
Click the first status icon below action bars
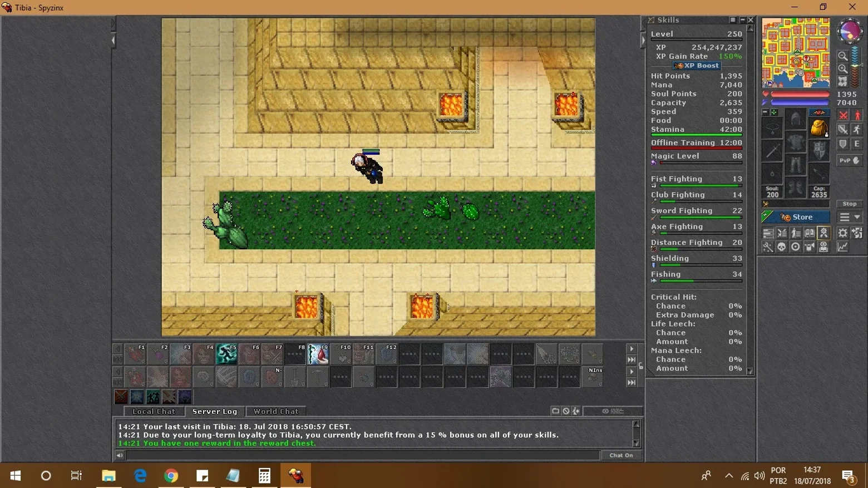point(121,397)
